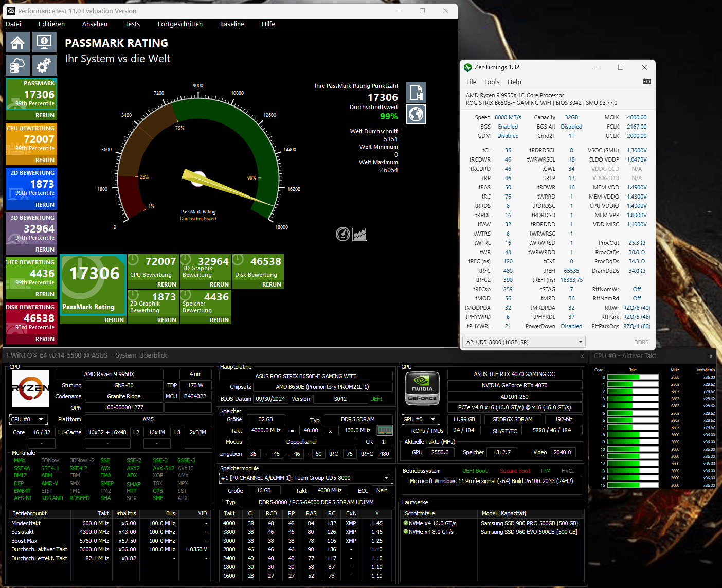This screenshot has width=722, height=588.
Task: Click the PerformanceTest title bar app icon
Action: [x=11, y=11]
